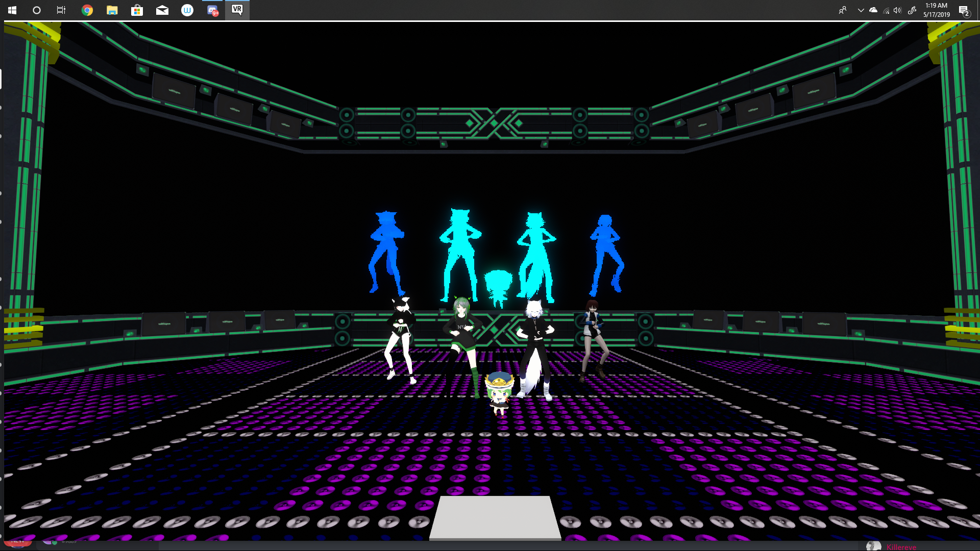The height and width of the screenshot is (551, 980).
Task: Switch to Discord with 9+ notification badge
Action: 212,10
